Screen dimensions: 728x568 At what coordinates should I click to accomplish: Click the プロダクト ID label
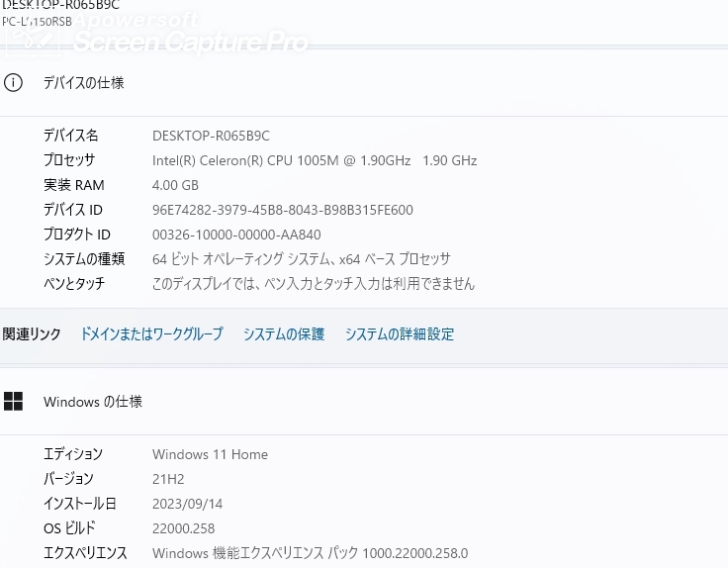tap(76, 235)
